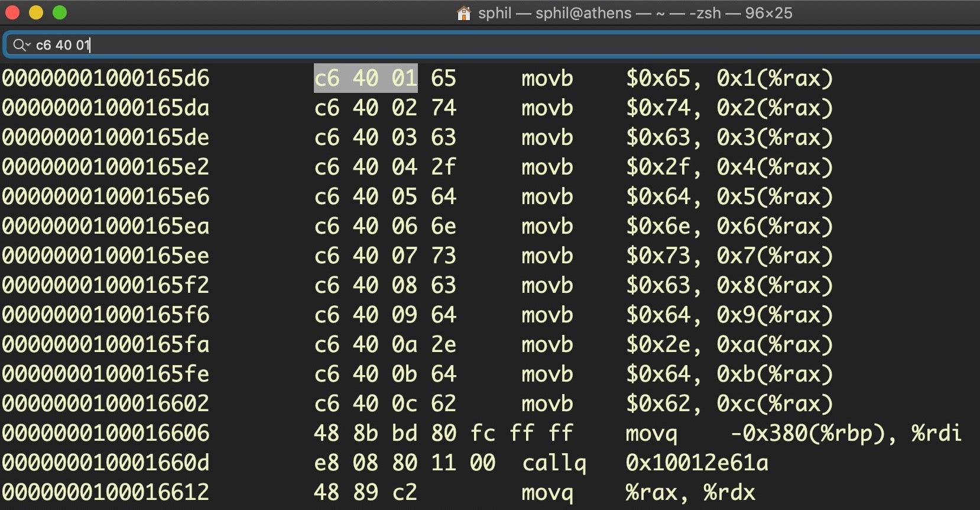Click the operand "$0x2f, 0x4(%rax)"

[729, 167]
